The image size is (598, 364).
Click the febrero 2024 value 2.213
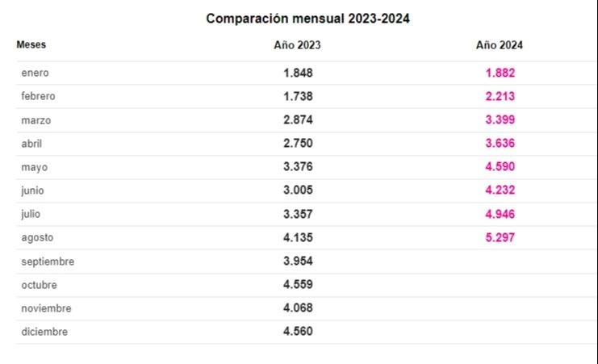coord(500,96)
